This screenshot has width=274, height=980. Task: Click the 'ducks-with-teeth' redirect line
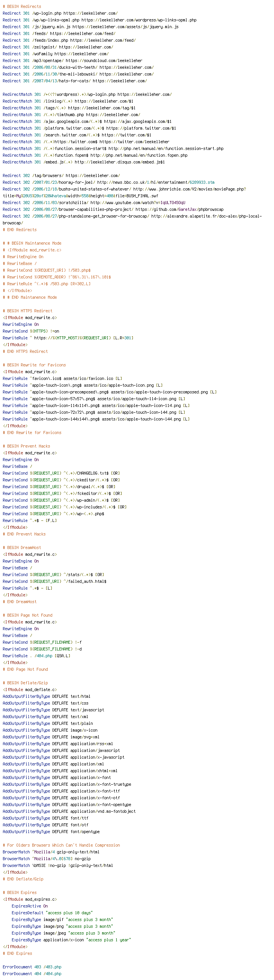tap(78, 67)
